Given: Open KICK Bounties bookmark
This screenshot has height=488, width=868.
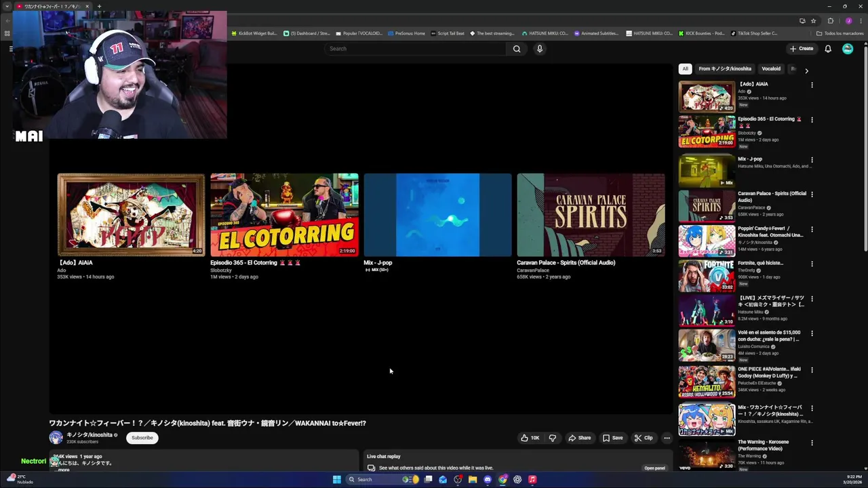Looking at the screenshot, I should [x=701, y=33].
